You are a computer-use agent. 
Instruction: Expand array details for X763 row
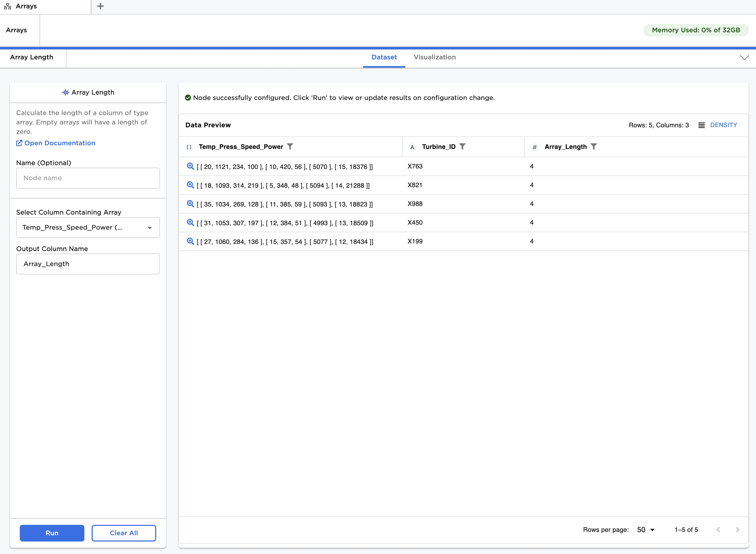(x=190, y=166)
